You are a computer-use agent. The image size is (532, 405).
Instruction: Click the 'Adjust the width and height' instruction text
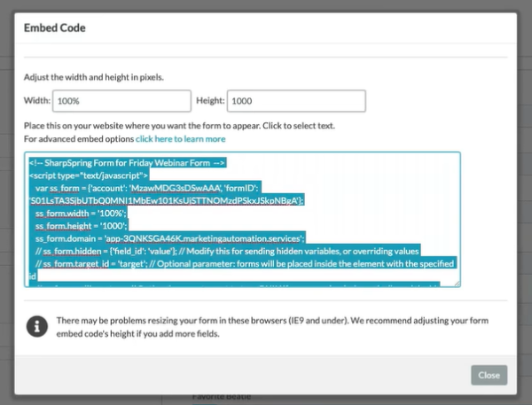(105, 75)
